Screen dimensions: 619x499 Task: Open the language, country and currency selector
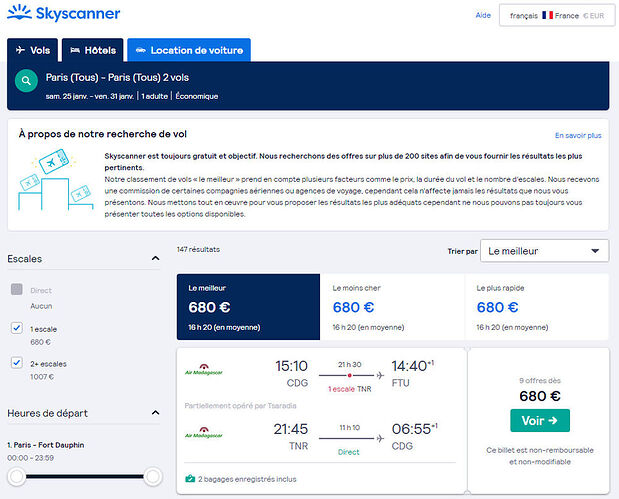557,15
